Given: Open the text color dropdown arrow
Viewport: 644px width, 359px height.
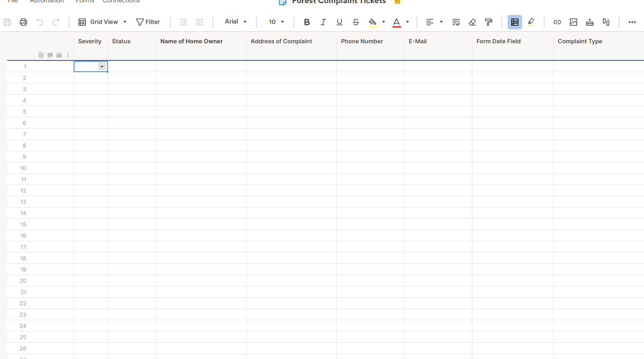Looking at the screenshot, I should [407, 22].
